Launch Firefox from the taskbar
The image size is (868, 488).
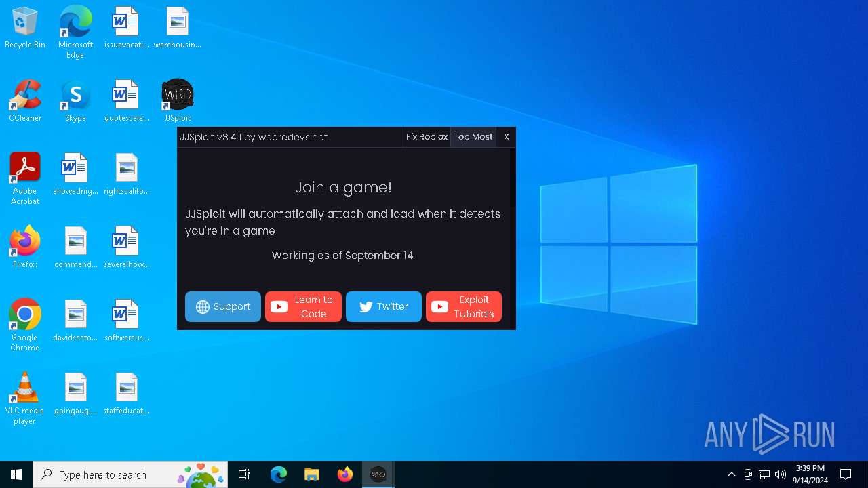pos(345,474)
